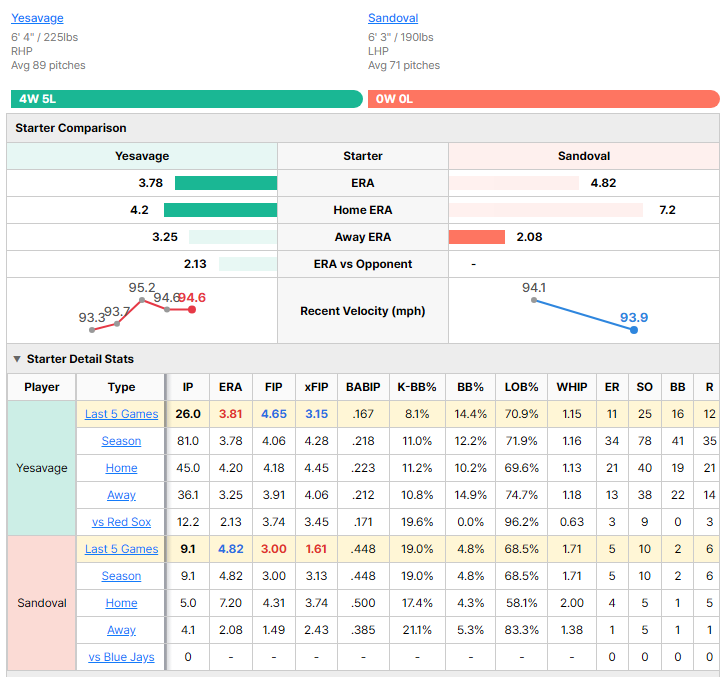Click the BABIP column header
The image size is (726, 677).
(x=363, y=387)
